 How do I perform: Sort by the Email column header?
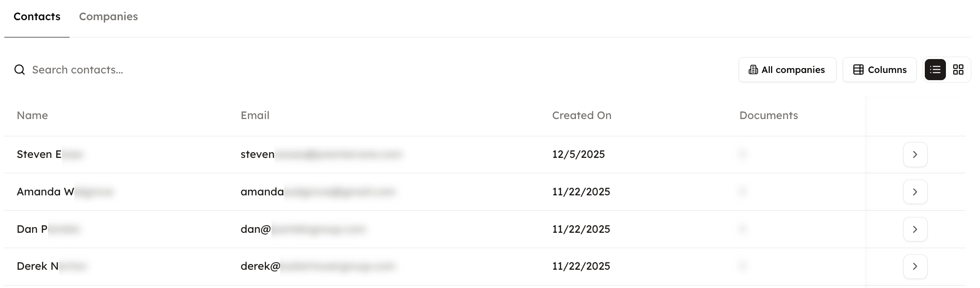[255, 116]
